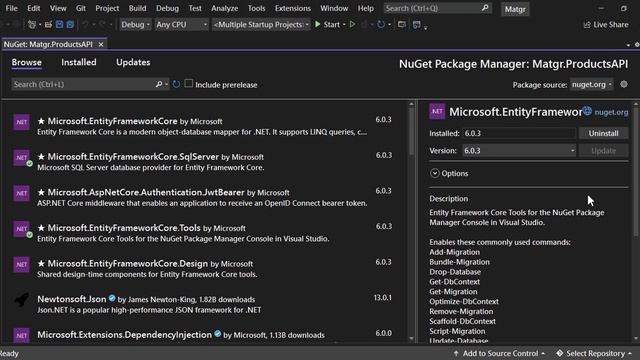
Task: Click the Undo toolbar icon
Action: pyautogui.click(x=85, y=24)
